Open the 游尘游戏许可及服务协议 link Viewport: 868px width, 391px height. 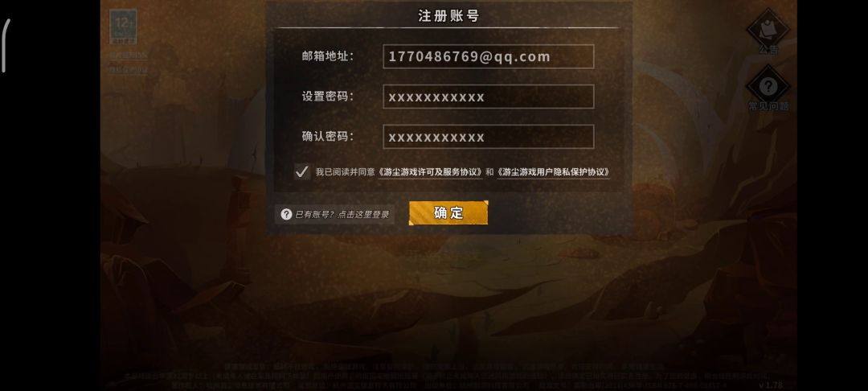(x=430, y=172)
